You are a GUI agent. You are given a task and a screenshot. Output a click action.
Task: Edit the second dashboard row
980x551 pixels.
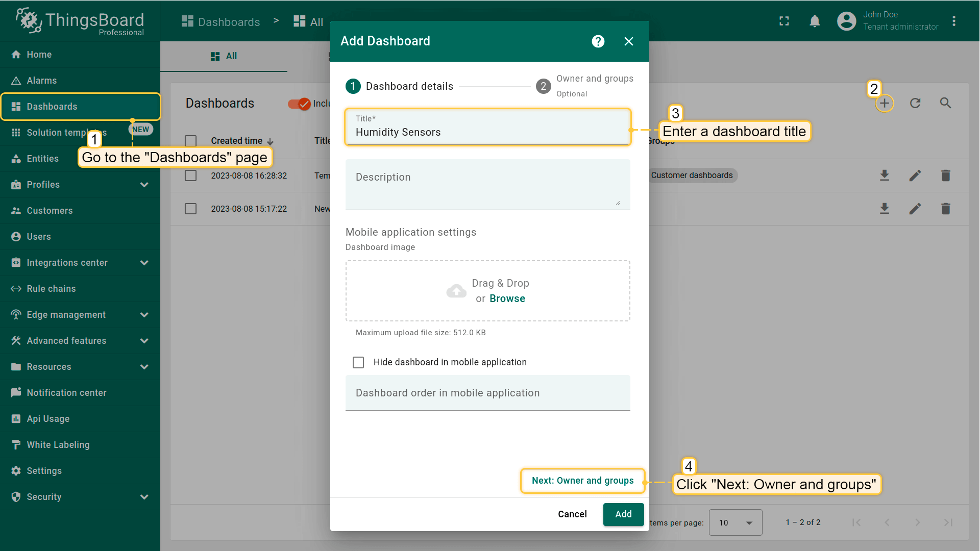[915, 209]
